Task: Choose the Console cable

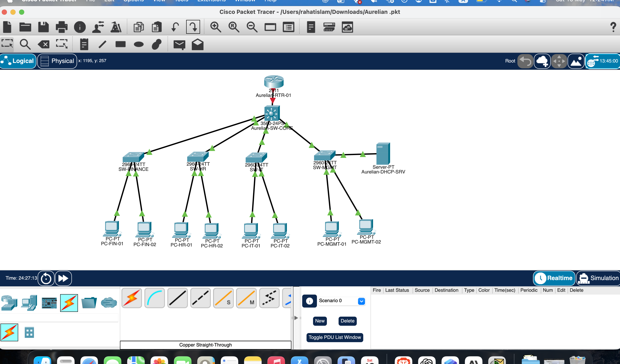Action: tap(155, 298)
